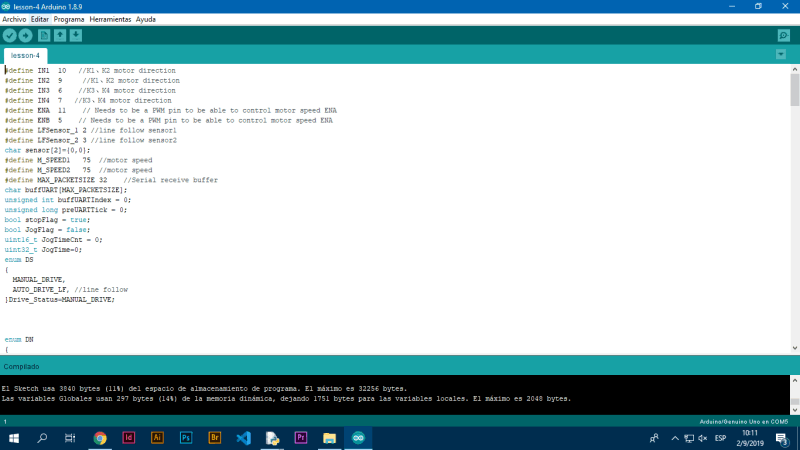The height and width of the screenshot is (450, 800).
Task: Click the editor vertical scrollbar thumb
Action: [795, 90]
